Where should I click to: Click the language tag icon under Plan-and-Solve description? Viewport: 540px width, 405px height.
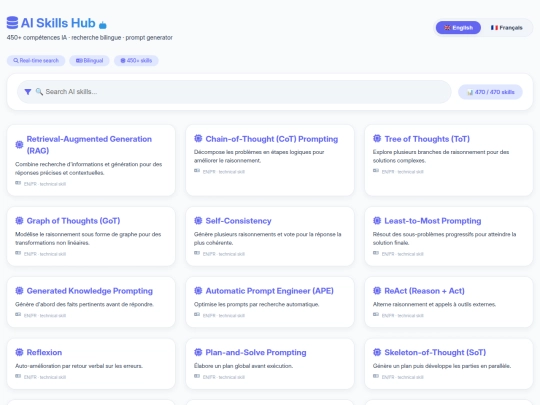coord(197,376)
